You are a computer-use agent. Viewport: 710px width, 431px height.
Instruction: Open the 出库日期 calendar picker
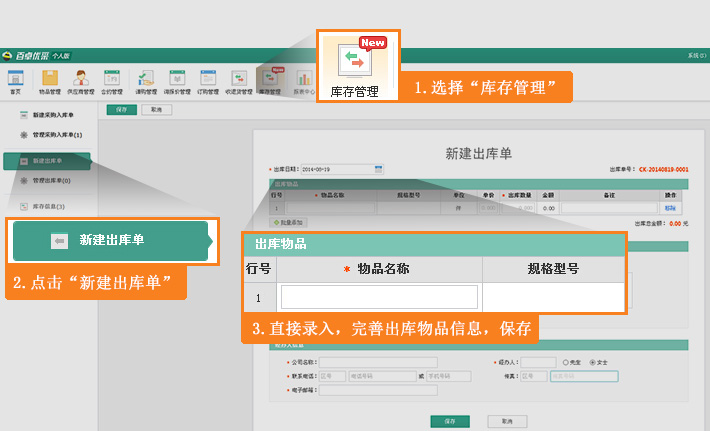click(x=378, y=169)
